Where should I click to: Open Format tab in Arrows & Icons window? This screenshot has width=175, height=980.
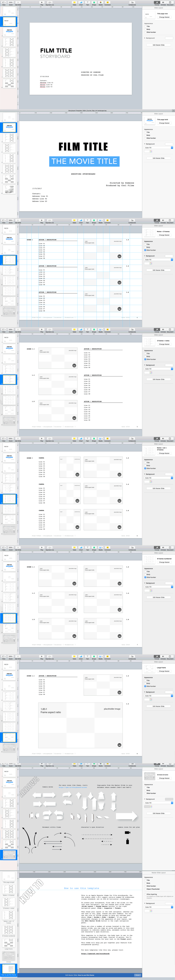point(157,764)
